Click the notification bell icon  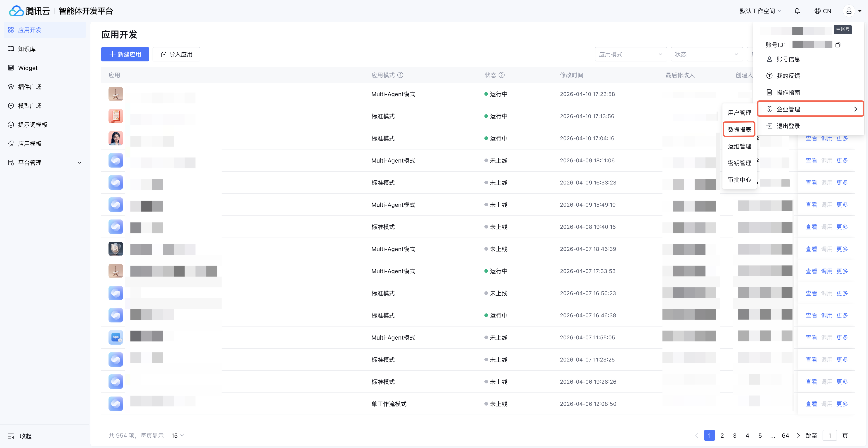click(x=797, y=11)
